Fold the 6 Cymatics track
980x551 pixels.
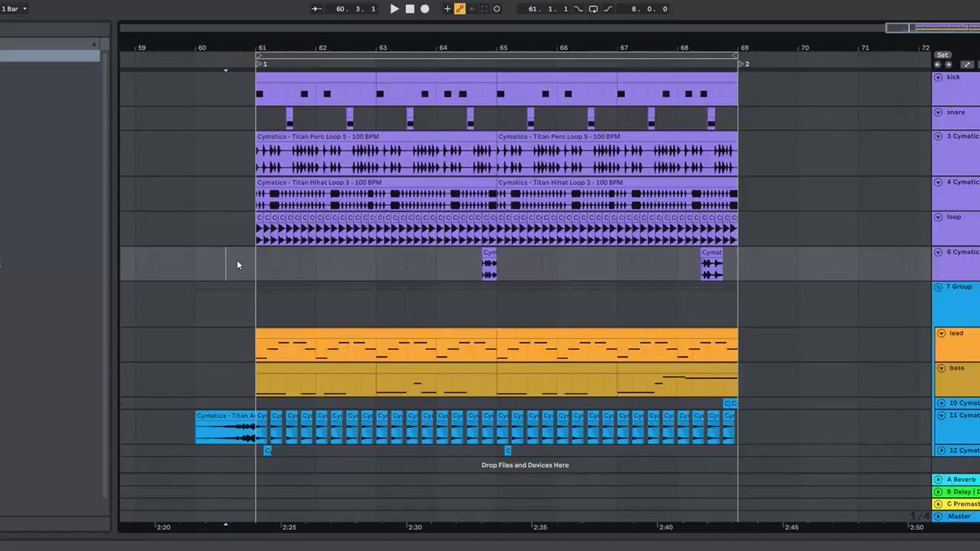(938, 252)
